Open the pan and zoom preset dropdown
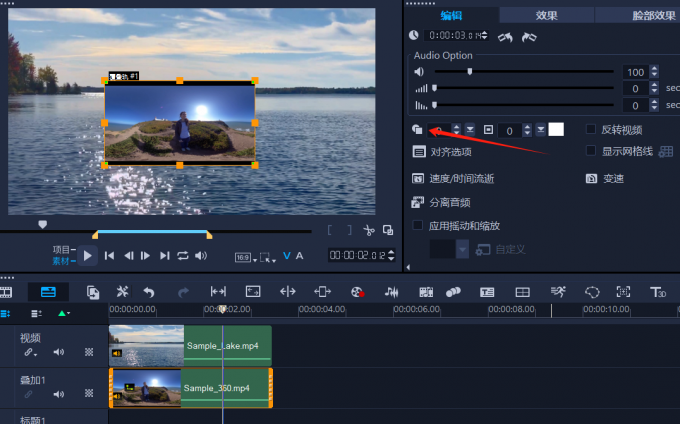This screenshot has width=680, height=424. click(462, 250)
